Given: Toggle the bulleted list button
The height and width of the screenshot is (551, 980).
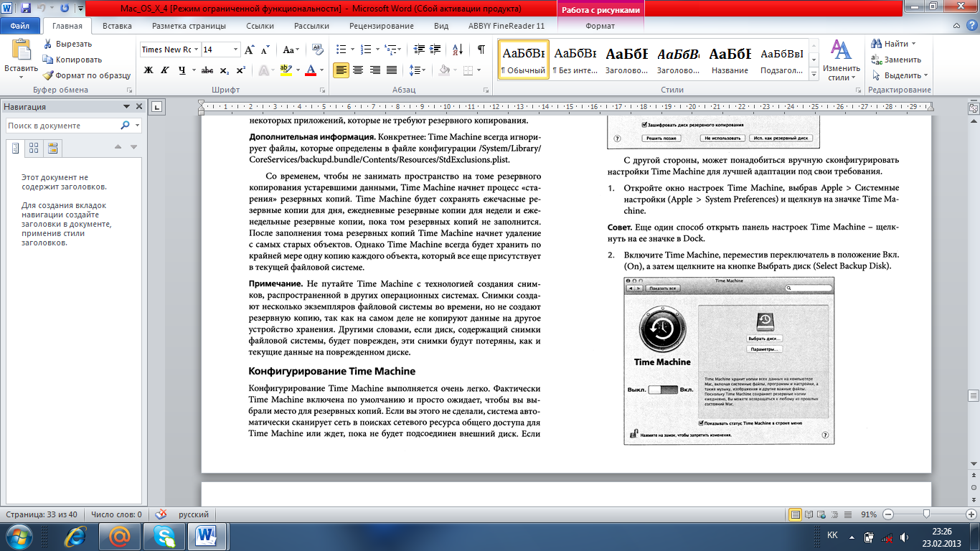Looking at the screenshot, I should tap(341, 50).
